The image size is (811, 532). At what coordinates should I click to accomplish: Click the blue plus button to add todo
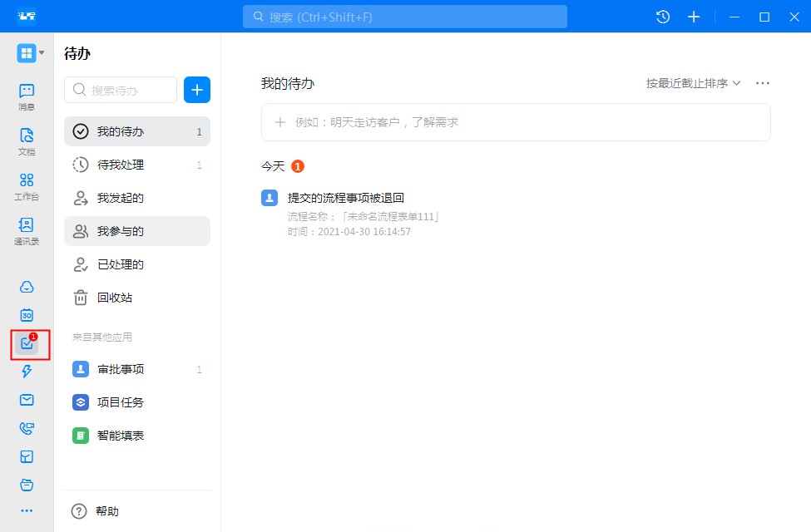click(x=197, y=90)
